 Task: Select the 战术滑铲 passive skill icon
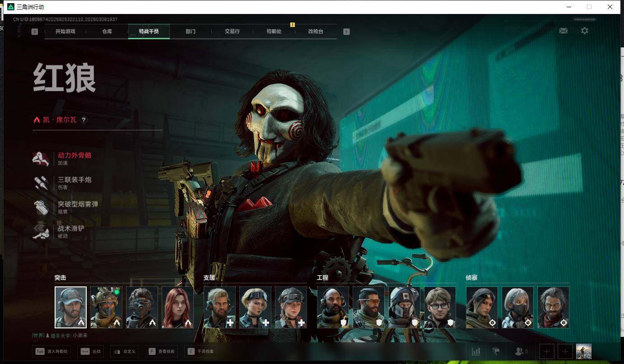[x=41, y=231]
